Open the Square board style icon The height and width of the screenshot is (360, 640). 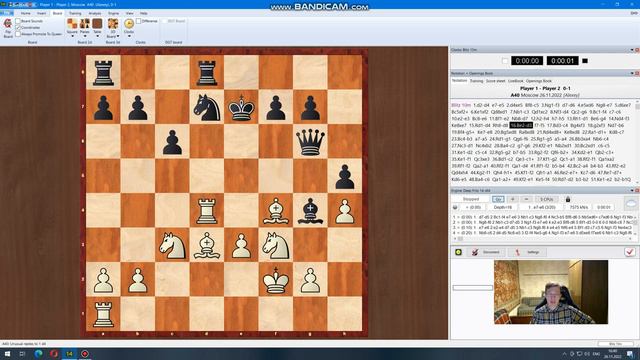click(72, 23)
